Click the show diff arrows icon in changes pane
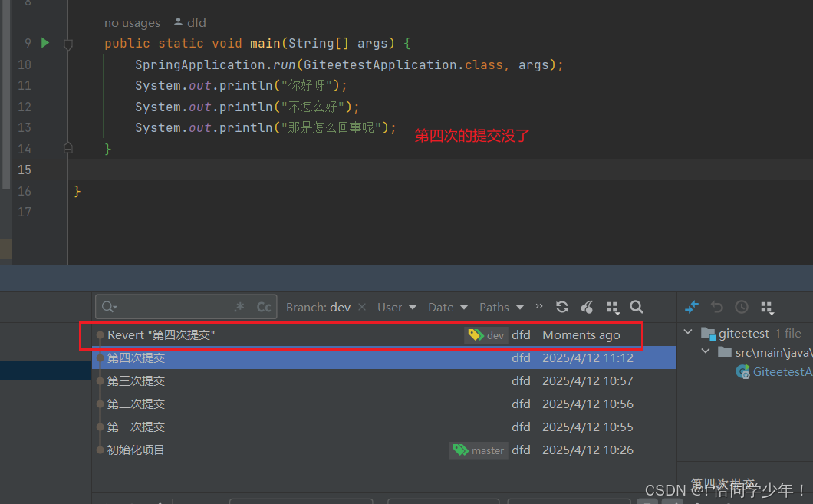The width and height of the screenshot is (813, 504). coord(692,307)
